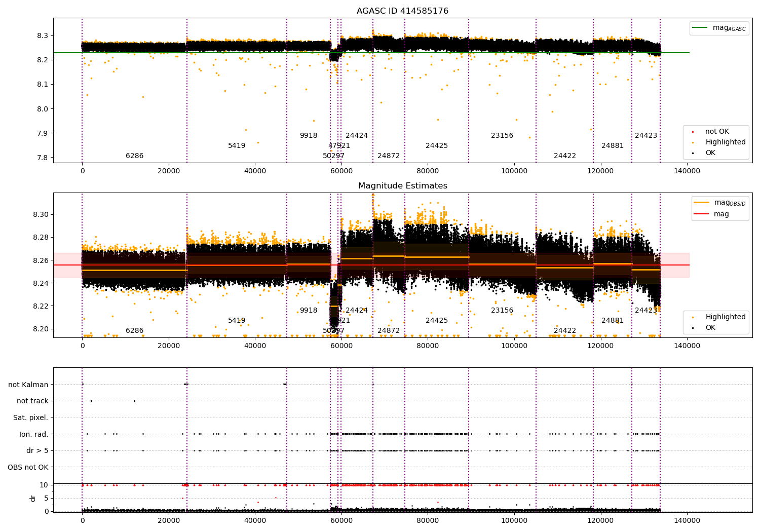
Task: Click the 'Sat. pixel.' axis label
Action: [31, 417]
